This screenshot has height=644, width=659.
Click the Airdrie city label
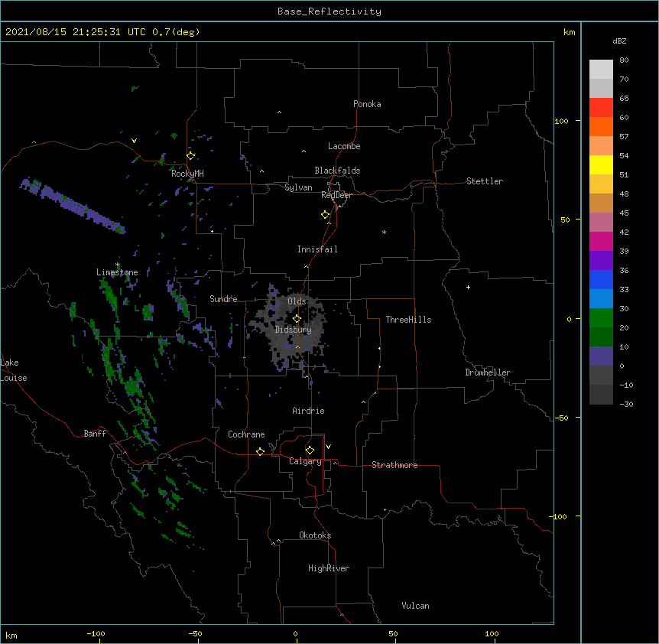[309, 411]
